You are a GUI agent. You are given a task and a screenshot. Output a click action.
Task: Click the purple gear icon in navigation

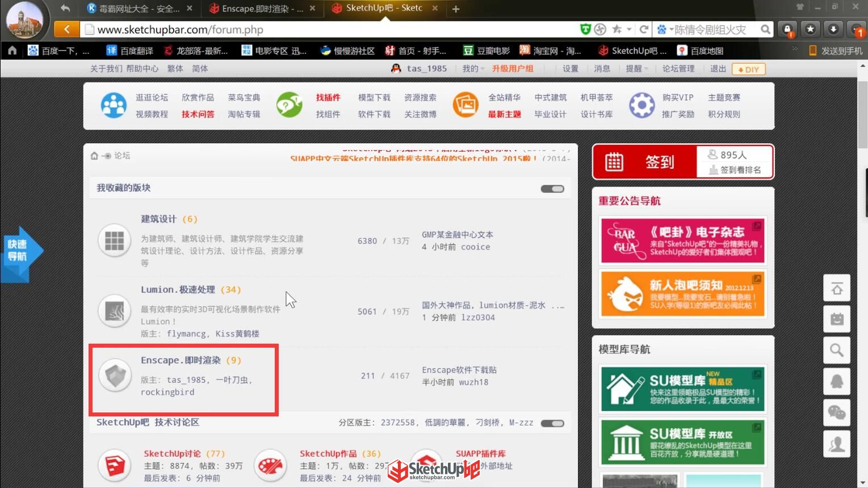[x=642, y=105]
